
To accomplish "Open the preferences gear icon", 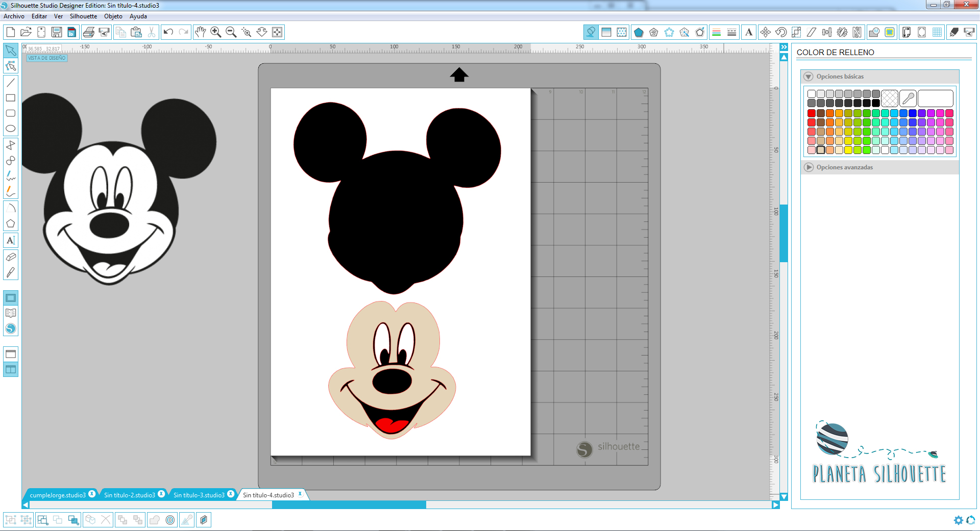I will [958, 520].
